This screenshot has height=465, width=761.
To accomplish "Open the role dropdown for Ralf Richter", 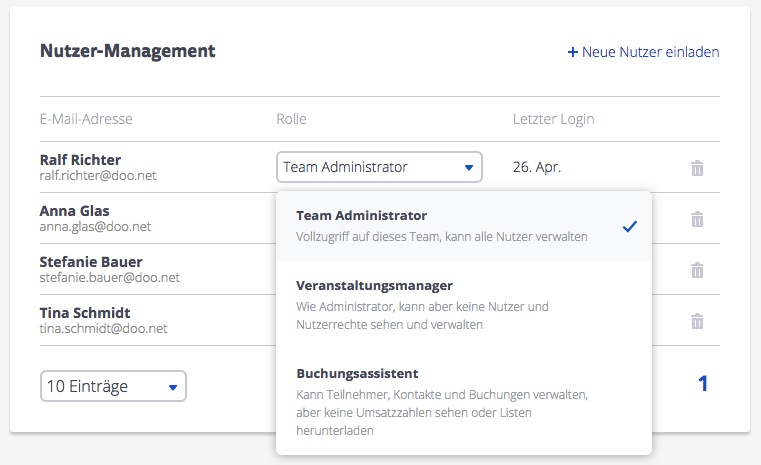I will pyautogui.click(x=379, y=167).
